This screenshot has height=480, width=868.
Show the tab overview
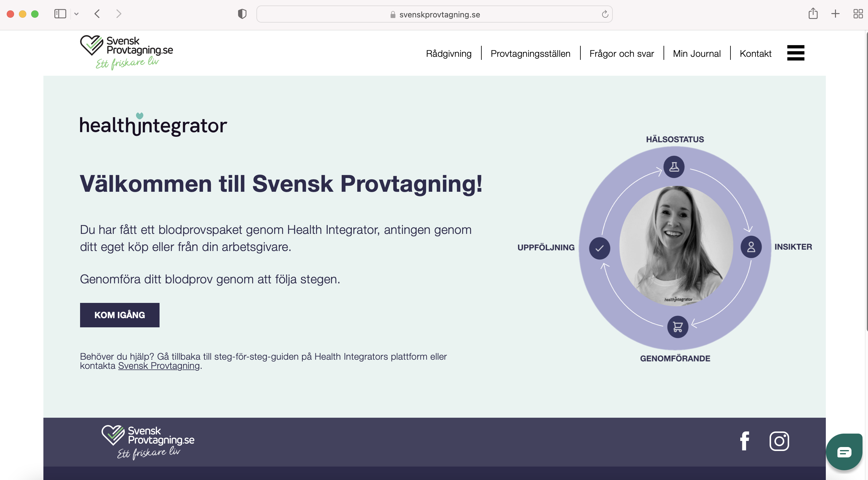(x=858, y=14)
